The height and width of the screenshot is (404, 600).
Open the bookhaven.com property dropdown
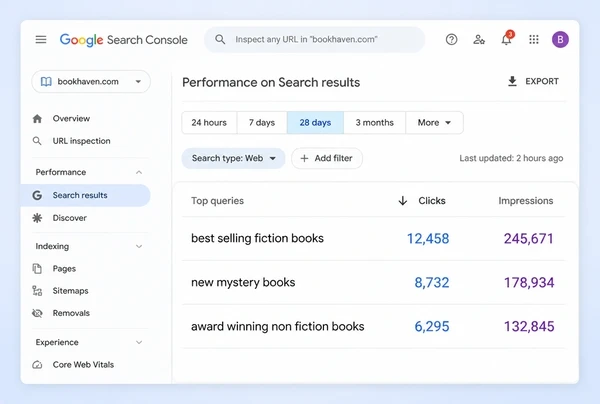(91, 81)
